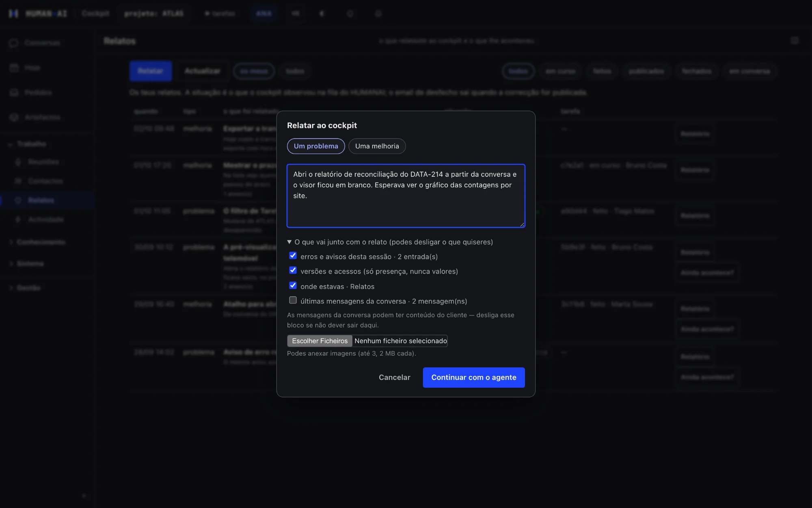
Task: Collapse the Trabalho sidebar section
Action: point(27,144)
